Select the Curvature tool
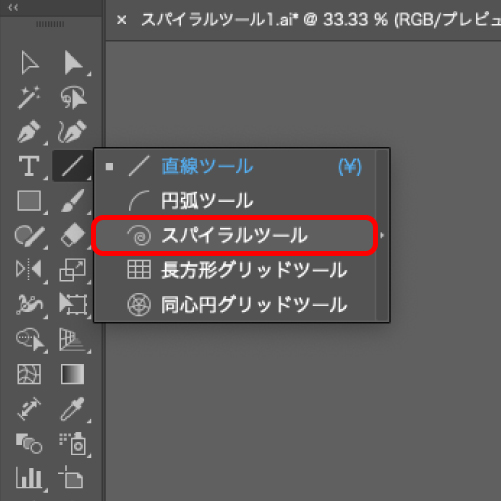Viewport: 501px width, 501px height. (72, 132)
